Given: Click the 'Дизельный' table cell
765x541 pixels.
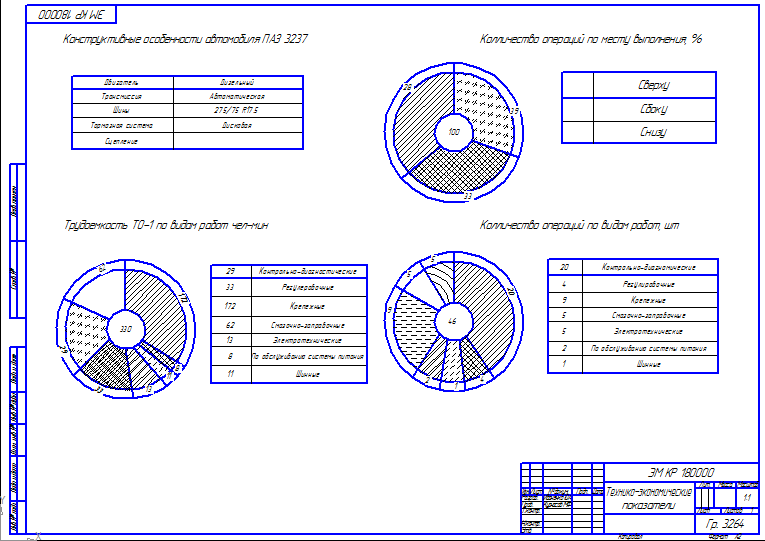Looking at the screenshot, I should point(238,82).
